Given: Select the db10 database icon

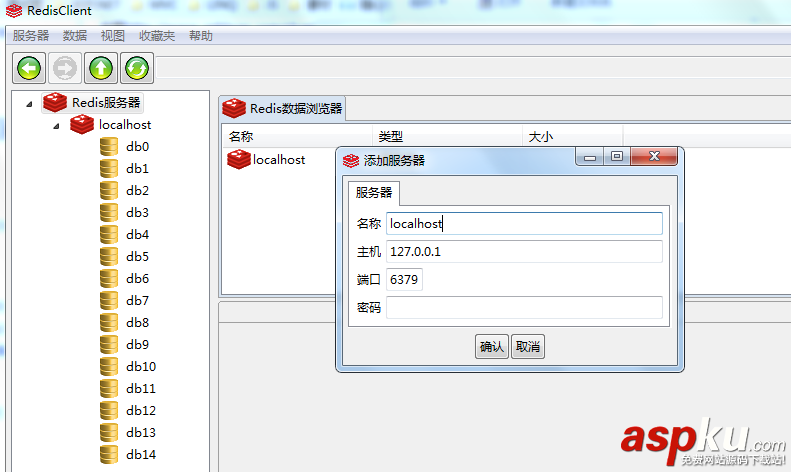Looking at the screenshot, I should (109, 367).
